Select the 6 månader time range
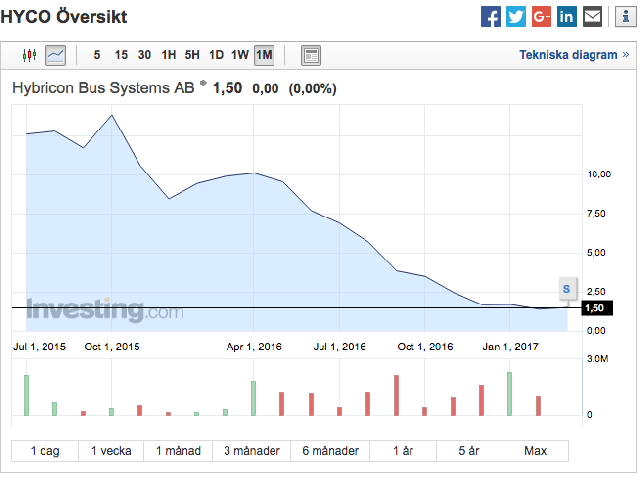 tap(330, 451)
